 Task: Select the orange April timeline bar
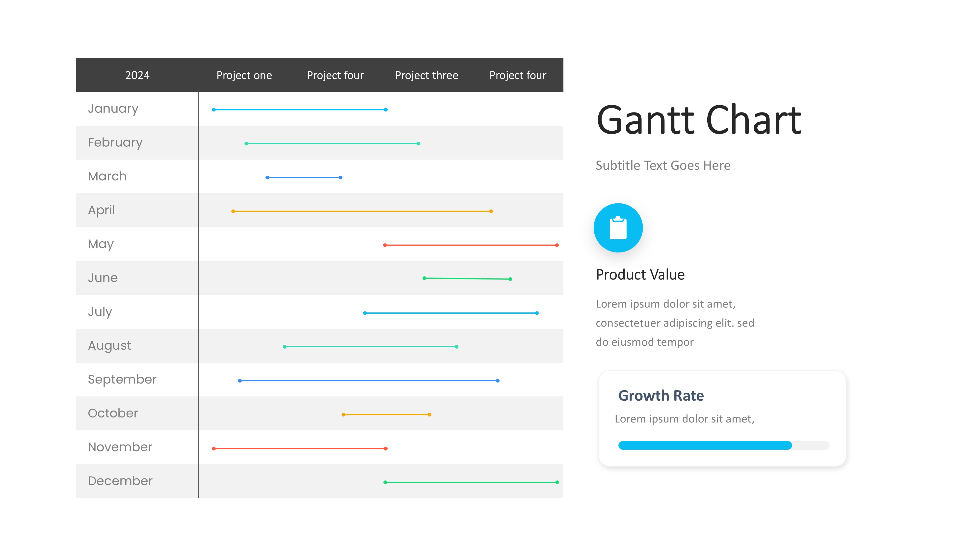362,211
